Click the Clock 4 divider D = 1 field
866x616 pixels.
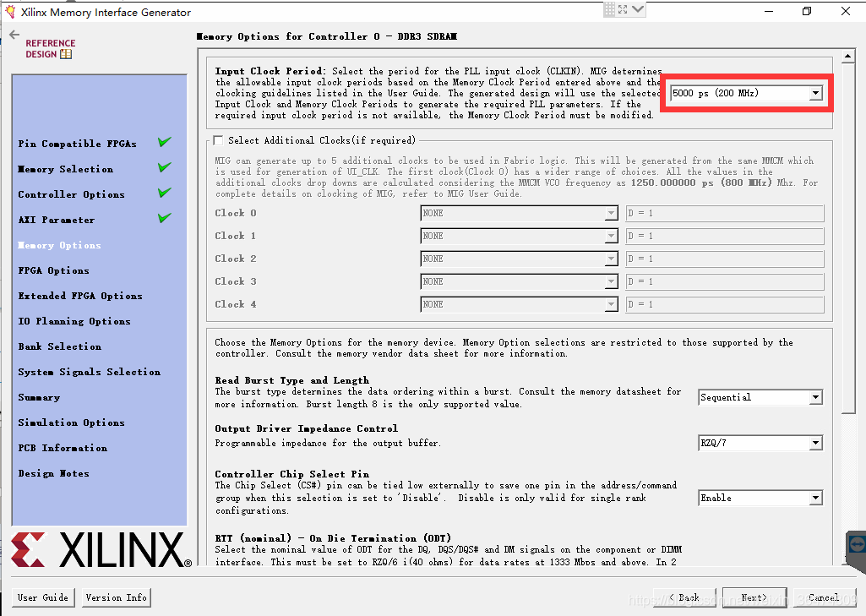point(725,304)
